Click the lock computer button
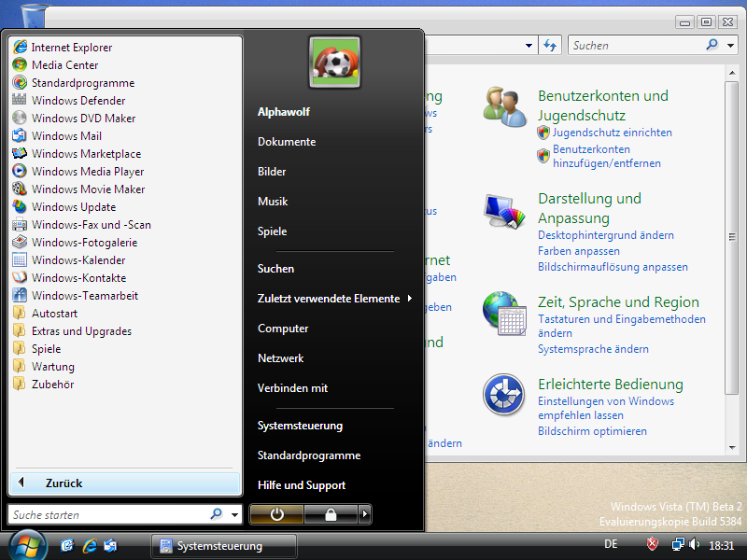 331,514
